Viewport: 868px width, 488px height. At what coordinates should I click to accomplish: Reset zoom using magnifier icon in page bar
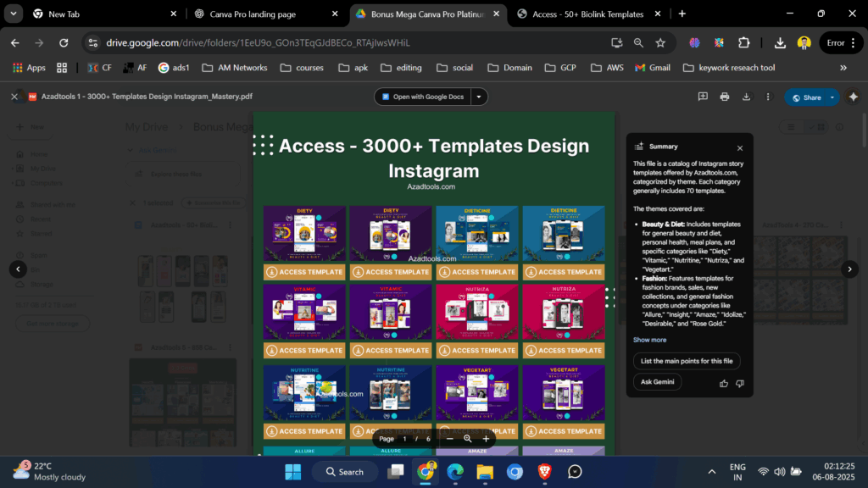tap(468, 439)
